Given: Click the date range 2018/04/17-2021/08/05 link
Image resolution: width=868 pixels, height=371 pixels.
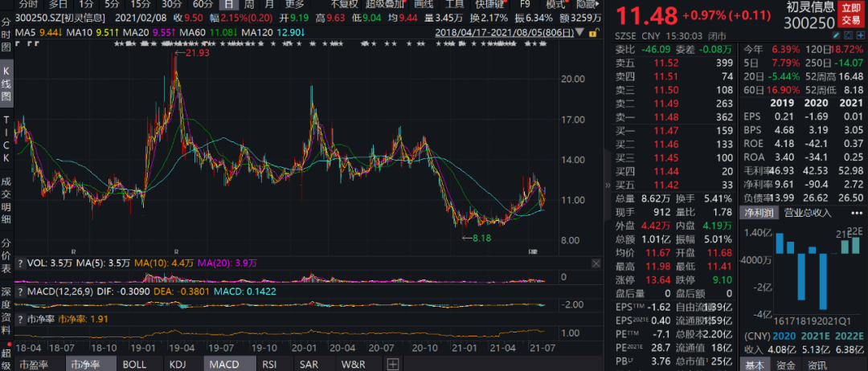Looking at the screenshot, I should pyautogui.click(x=506, y=33).
